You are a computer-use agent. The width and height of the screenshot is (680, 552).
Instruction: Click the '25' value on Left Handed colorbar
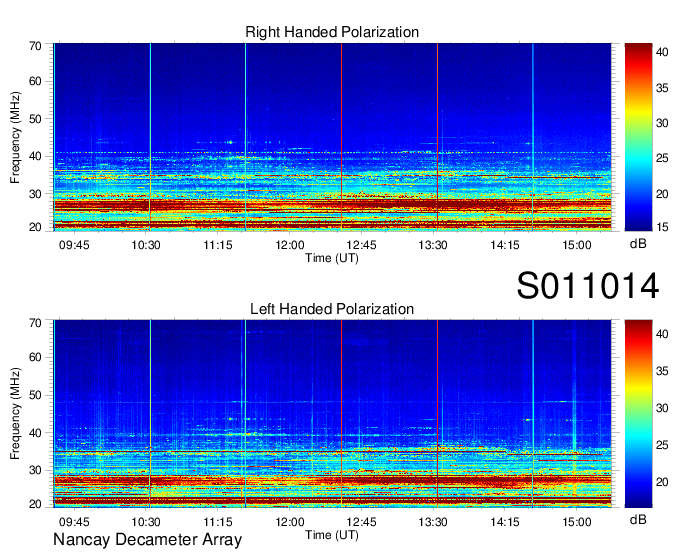point(662,445)
